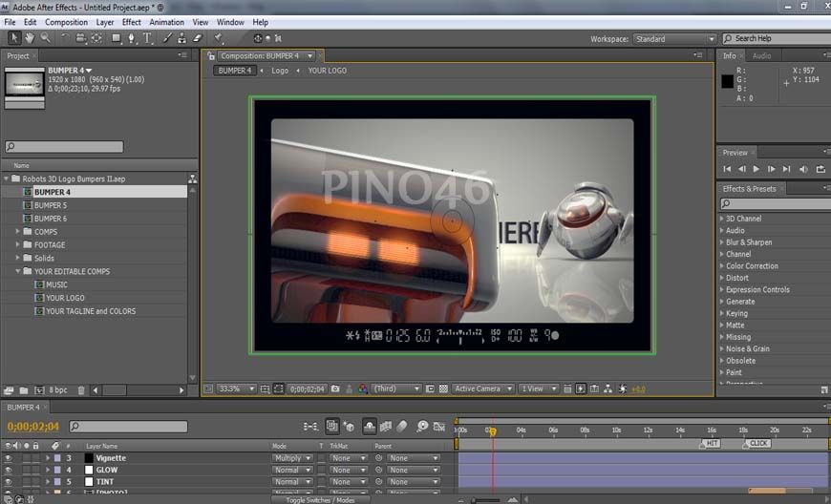Select the Zoom magnifier tool

pos(46,38)
